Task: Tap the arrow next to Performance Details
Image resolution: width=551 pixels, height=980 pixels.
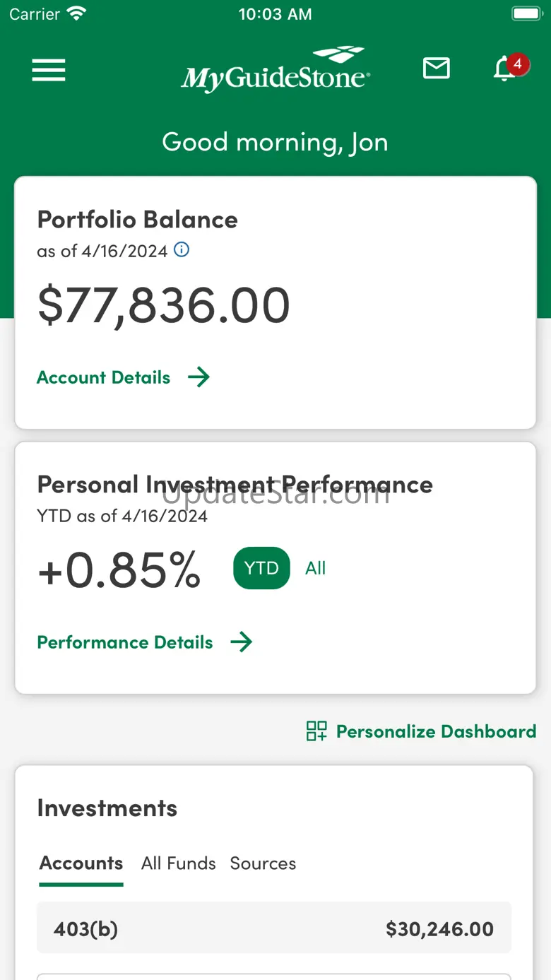Action: point(242,642)
